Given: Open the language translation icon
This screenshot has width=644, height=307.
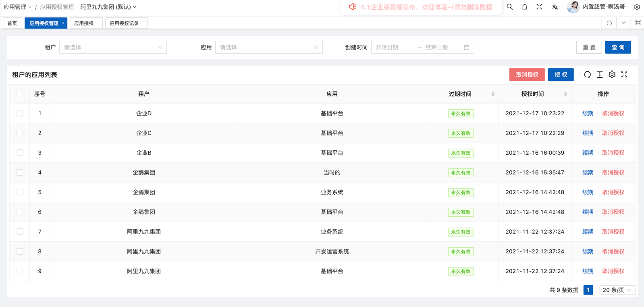Looking at the screenshot, I should (555, 7).
